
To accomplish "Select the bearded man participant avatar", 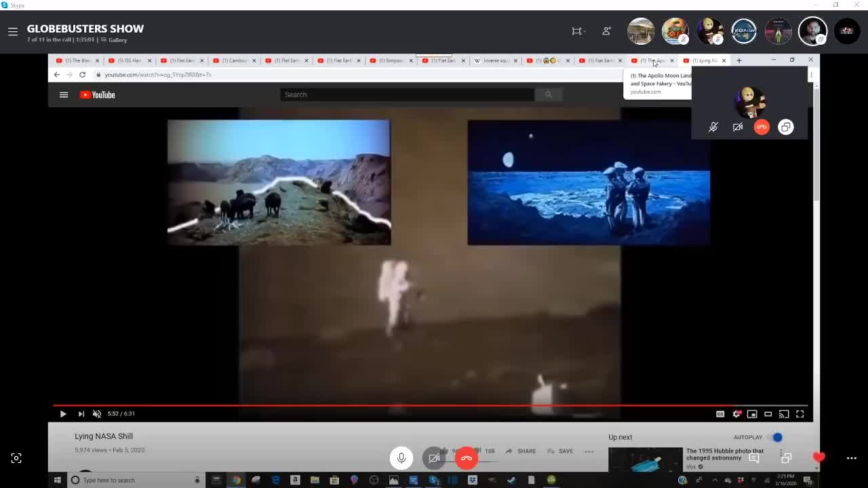I will (812, 31).
